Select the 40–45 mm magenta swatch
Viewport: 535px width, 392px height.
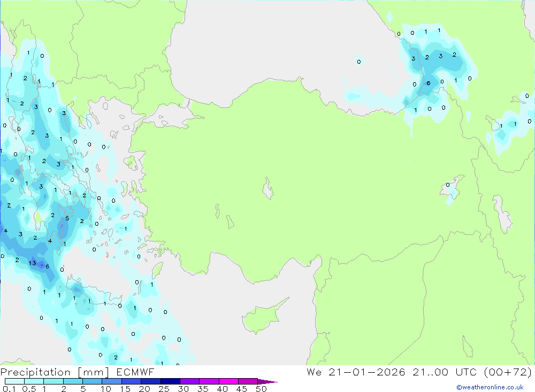(x=228, y=381)
